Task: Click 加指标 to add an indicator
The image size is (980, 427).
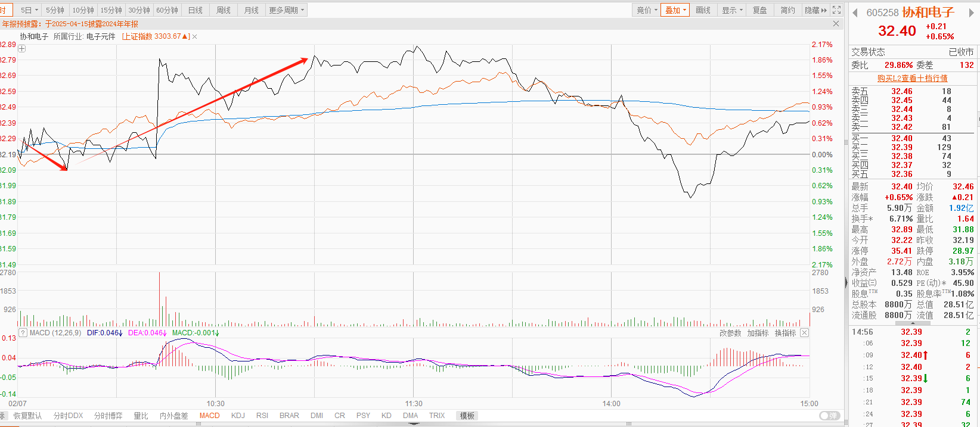Action: (758, 333)
